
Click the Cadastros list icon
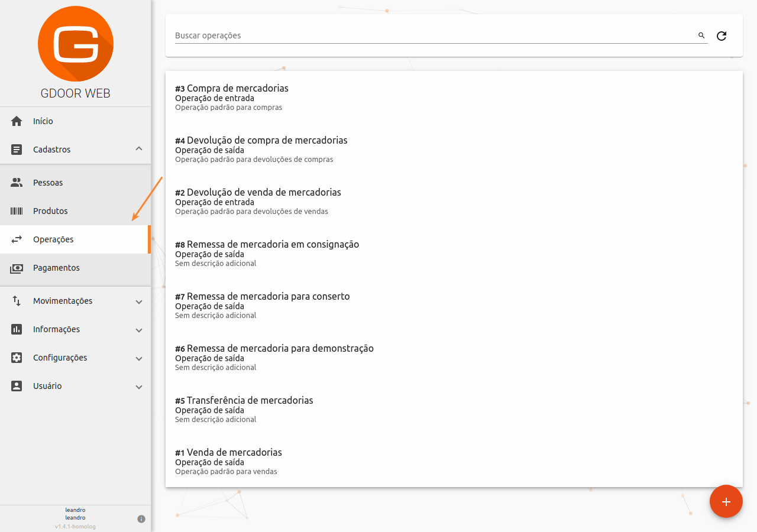click(x=17, y=150)
